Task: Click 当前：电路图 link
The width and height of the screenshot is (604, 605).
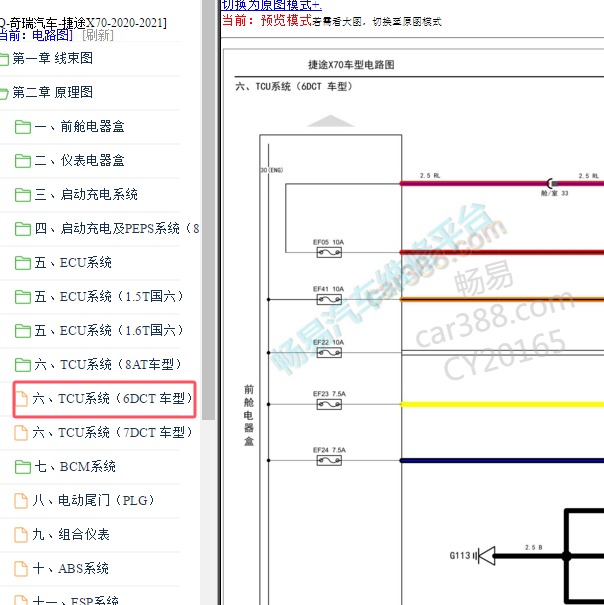Action: [x=36, y=35]
